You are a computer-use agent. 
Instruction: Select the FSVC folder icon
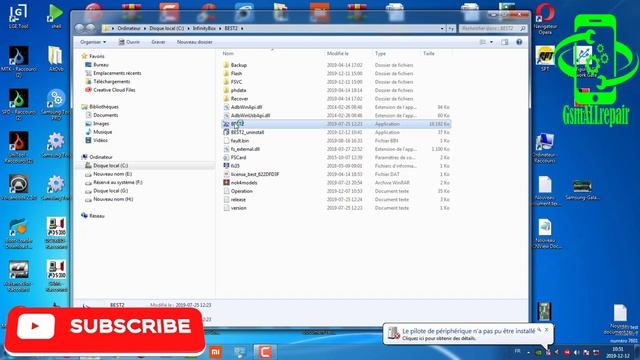[226, 82]
